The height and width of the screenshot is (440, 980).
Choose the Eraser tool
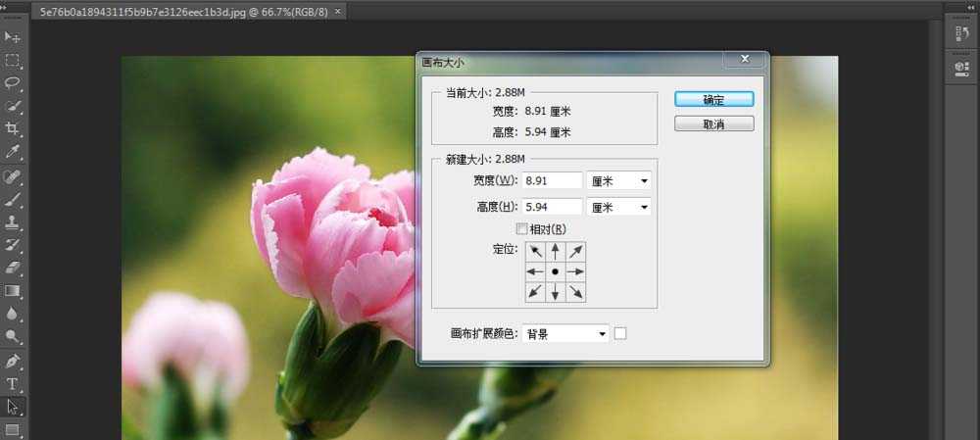tap(13, 268)
